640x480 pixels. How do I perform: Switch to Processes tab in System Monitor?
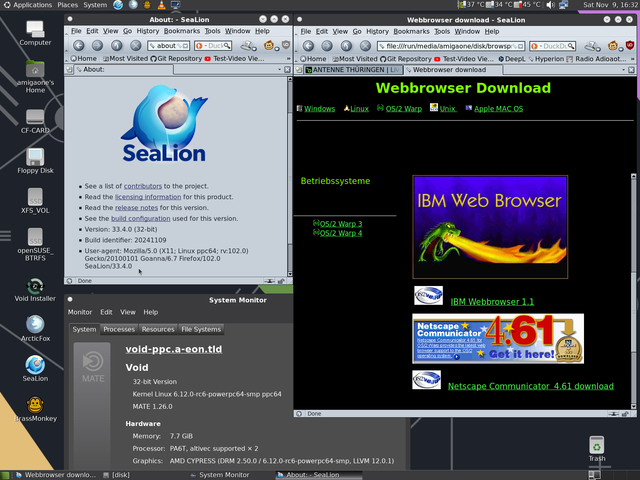pos(119,329)
